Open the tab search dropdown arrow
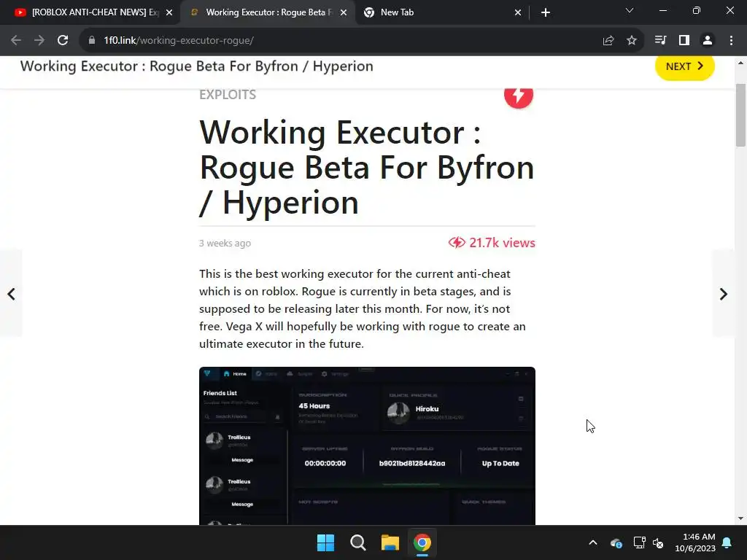Screen dimensions: 747x560 (630, 10)
